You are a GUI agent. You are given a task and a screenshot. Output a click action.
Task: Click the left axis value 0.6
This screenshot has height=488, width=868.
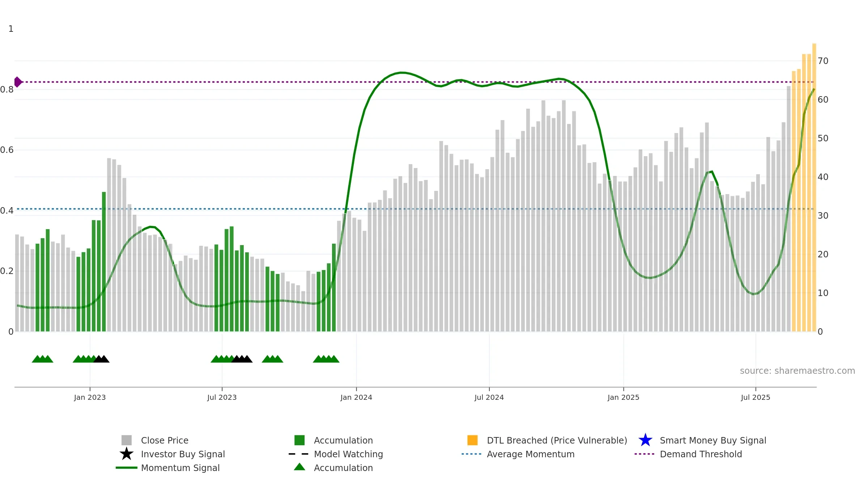coord(7,150)
